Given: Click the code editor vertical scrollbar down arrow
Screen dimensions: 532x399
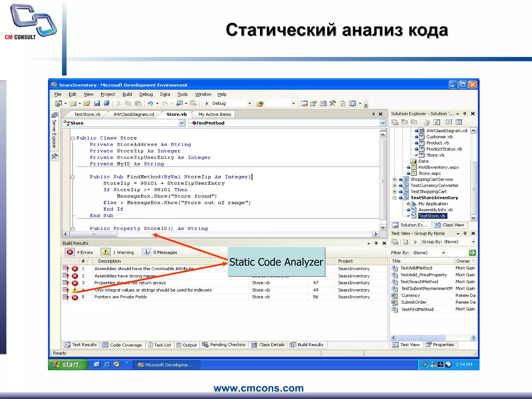Looking at the screenshot, I should pos(383,228).
